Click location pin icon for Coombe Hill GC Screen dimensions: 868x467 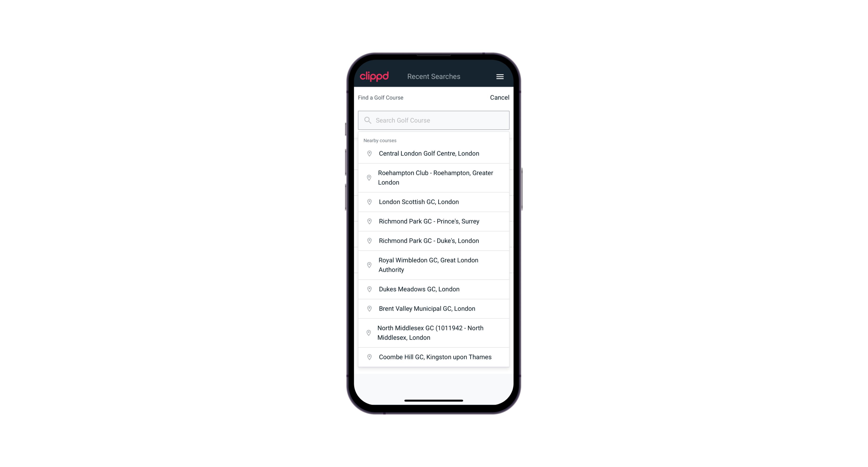(368, 357)
